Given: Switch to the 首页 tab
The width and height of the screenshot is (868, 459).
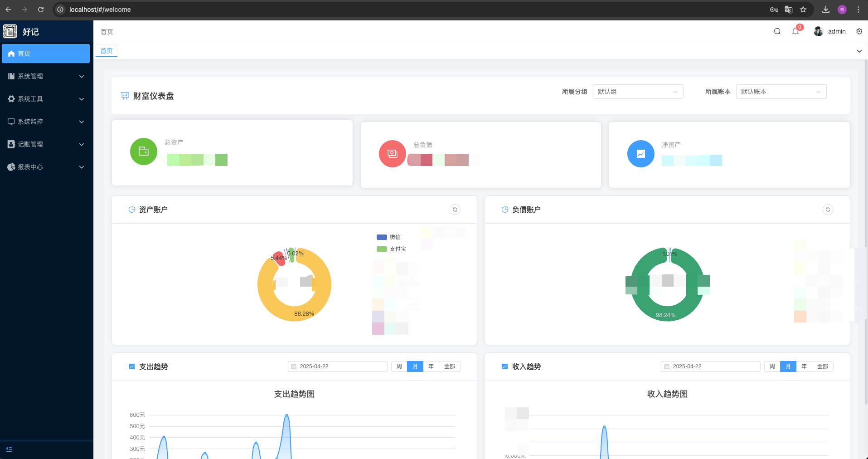Looking at the screenshot, I should point(107,51).
